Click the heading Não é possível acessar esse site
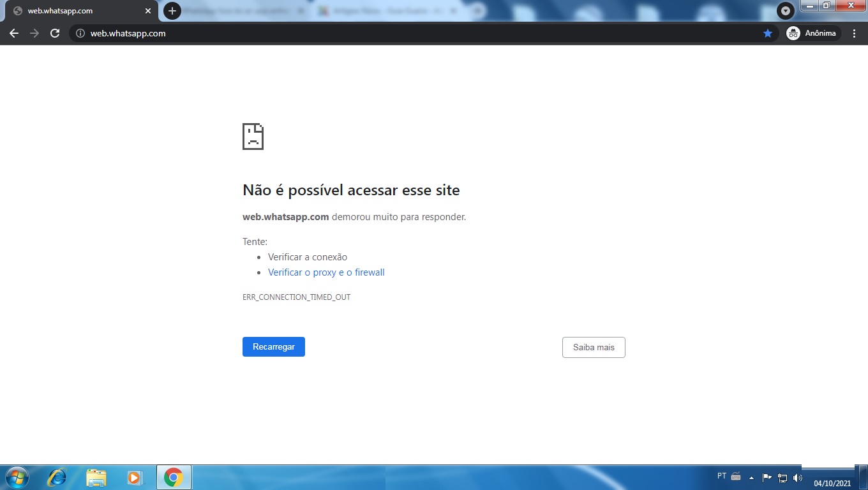The width and height of the screenshot is (868, 490). click(351, 190)
